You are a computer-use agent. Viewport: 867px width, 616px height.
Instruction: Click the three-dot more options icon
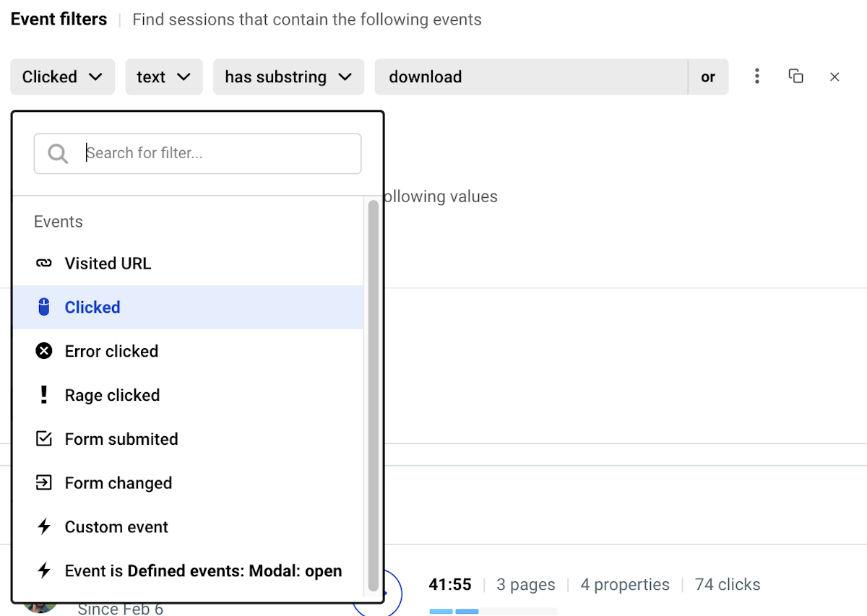click(756, 77)
